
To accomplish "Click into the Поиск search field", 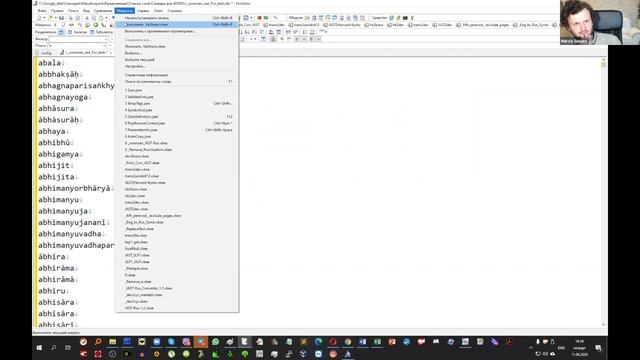I will (x=77, y=46).
